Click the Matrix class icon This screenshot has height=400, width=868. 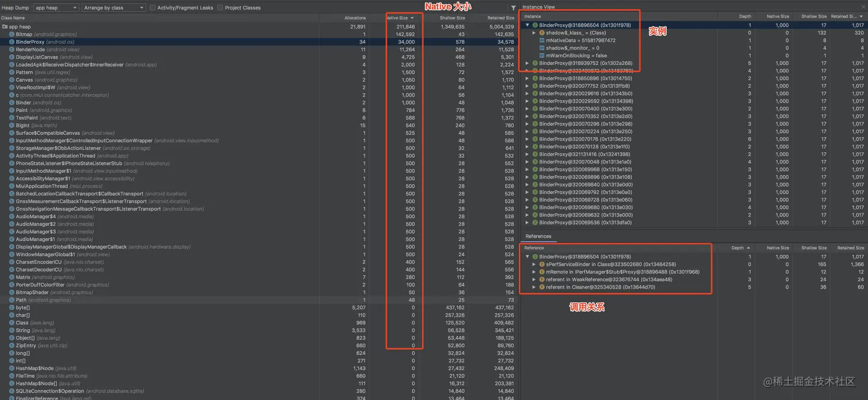(11, 277)
